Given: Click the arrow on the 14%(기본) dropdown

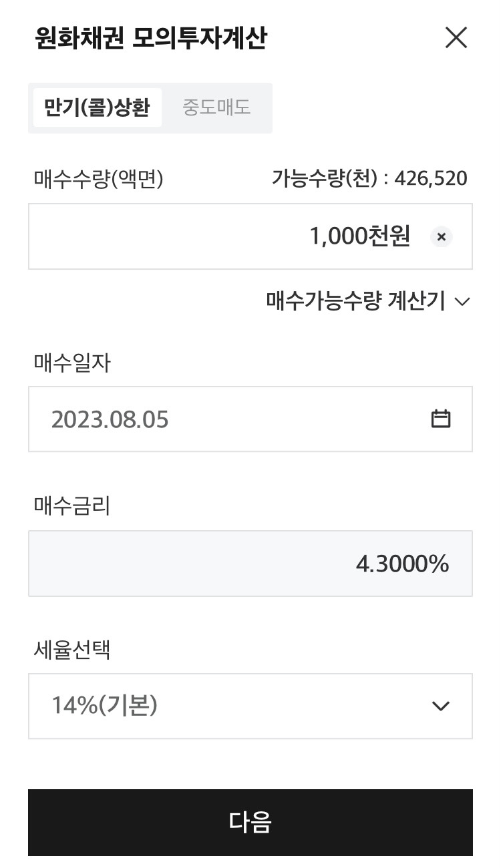Looking at the screenshot, I should pos(441,706).
